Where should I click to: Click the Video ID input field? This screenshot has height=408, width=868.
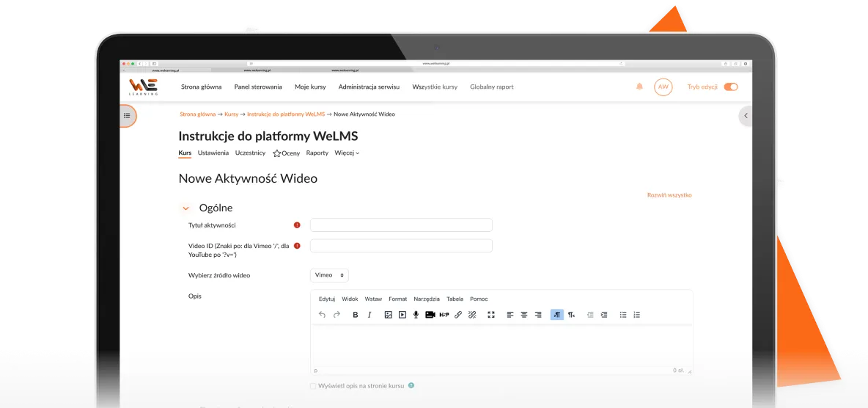coord(401,246)
